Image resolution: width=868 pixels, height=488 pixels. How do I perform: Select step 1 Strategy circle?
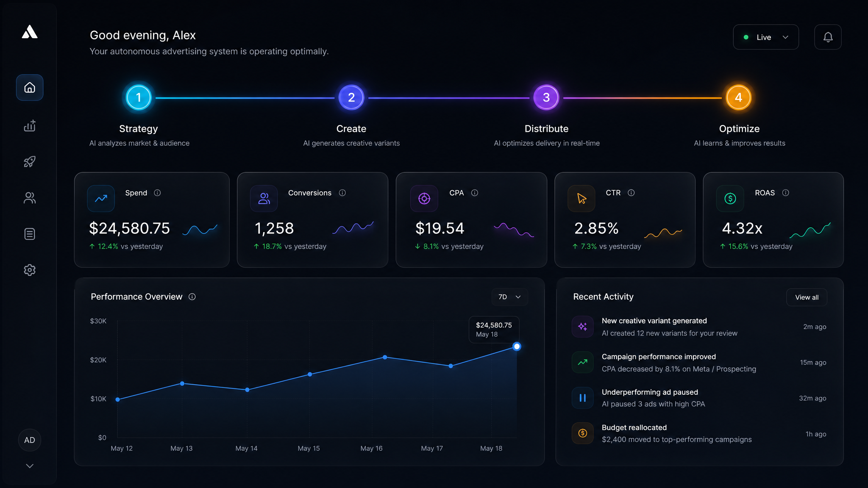(x=139, y=97)
